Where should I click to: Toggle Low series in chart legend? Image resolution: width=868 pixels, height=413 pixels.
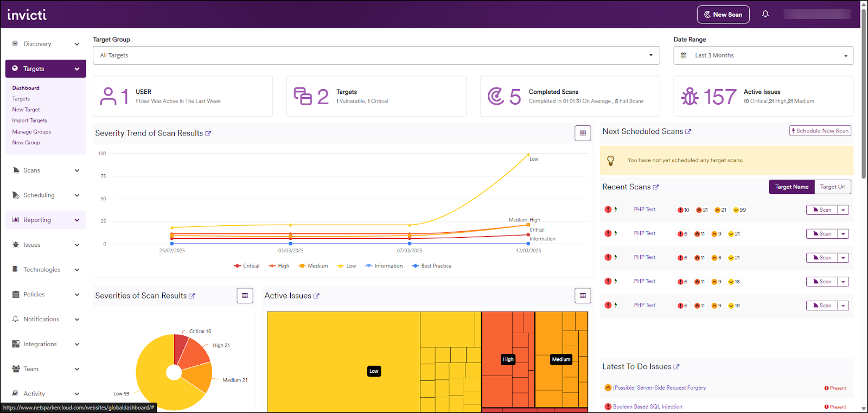point(347,266)
